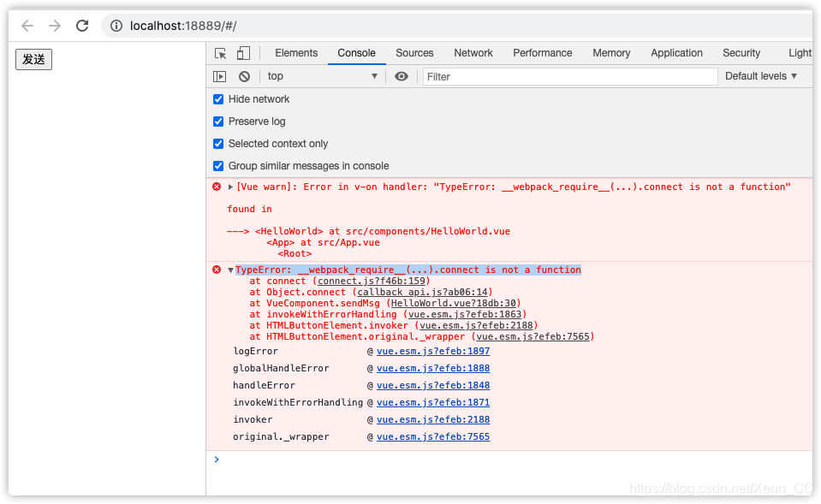821x504 pixels.
Task: Open the top execution context dropdown
Action: point(321,76)
